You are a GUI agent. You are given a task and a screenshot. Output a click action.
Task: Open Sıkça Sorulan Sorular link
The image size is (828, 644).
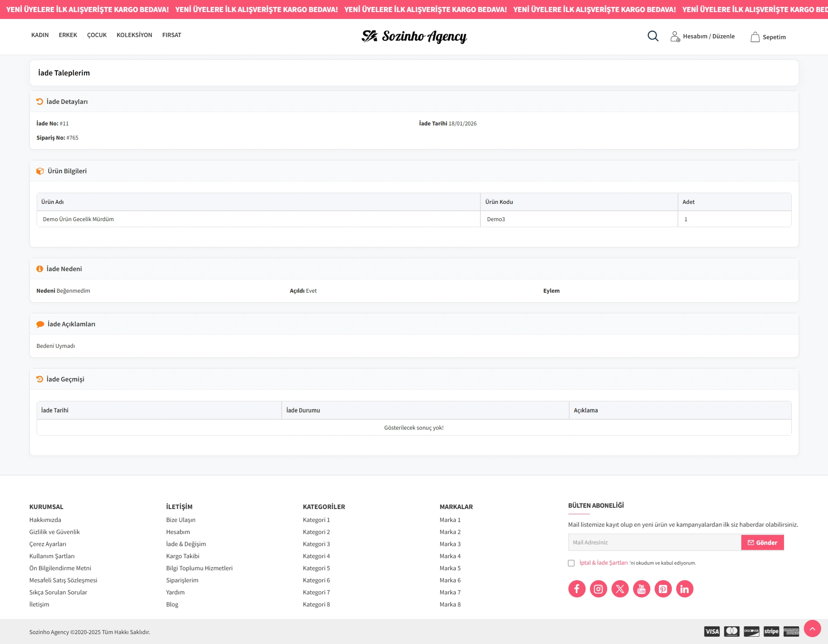pos(58,593)
